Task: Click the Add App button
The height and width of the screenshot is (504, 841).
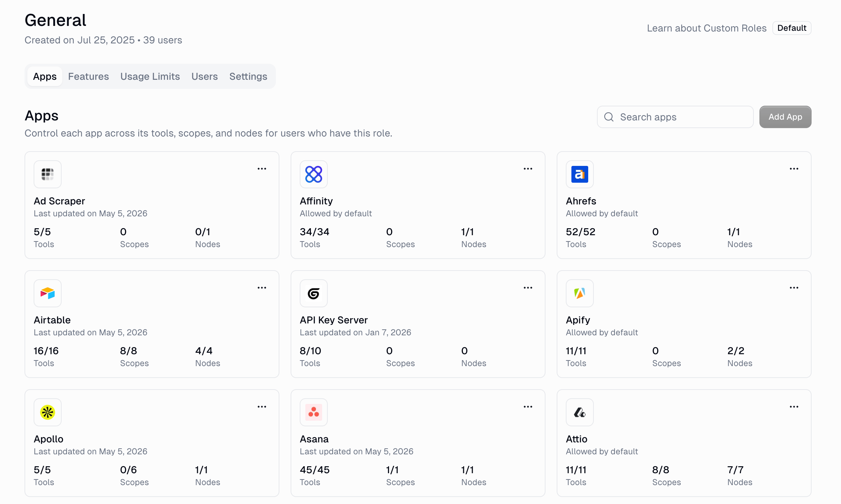Action: (785, 117)
